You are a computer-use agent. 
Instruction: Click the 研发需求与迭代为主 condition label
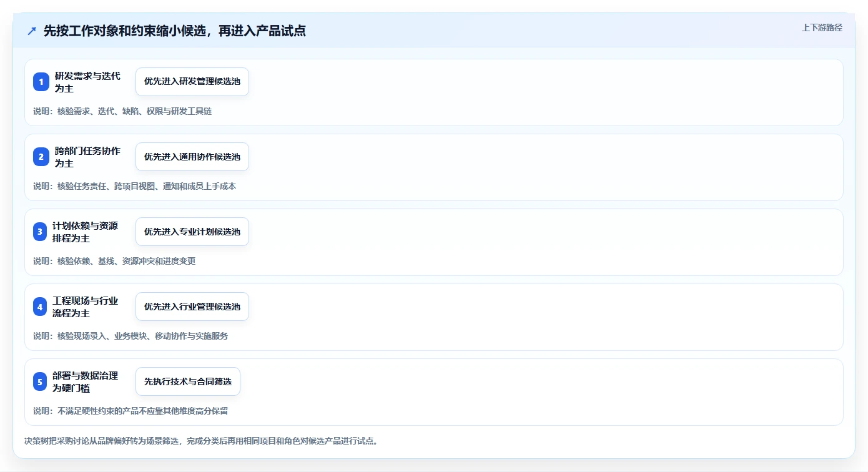[86, 82]
